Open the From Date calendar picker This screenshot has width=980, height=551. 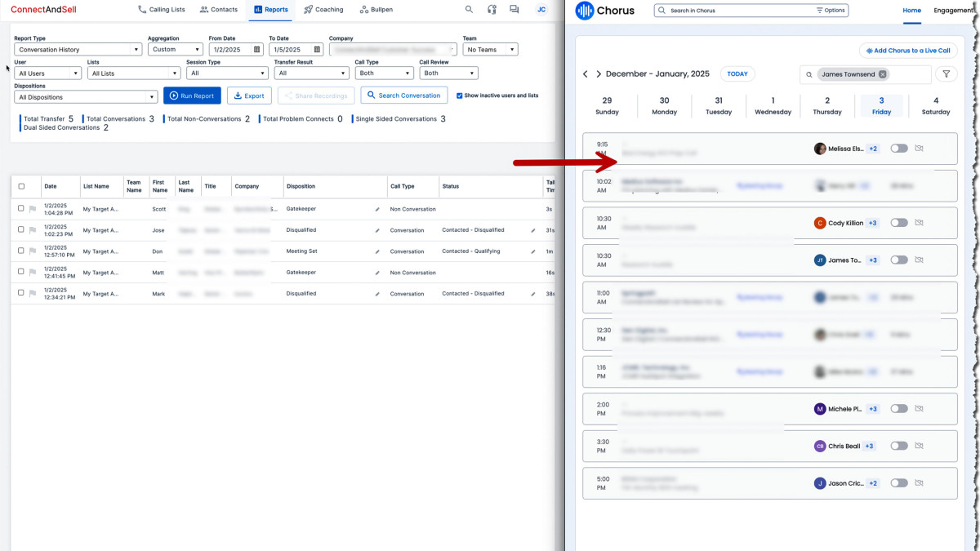coord(256,50)
